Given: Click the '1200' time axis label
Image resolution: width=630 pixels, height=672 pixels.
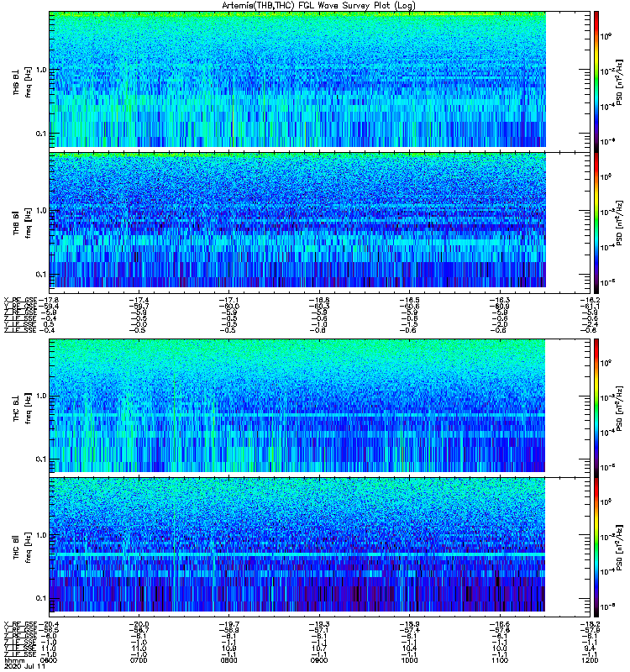Looking at the screenshot, I should 590,660.
